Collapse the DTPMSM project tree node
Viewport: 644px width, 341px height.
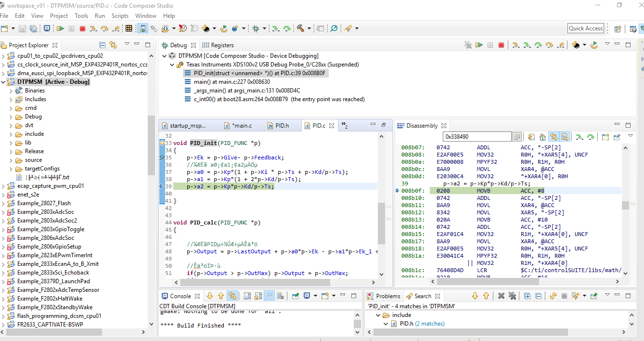coord(4,82)
